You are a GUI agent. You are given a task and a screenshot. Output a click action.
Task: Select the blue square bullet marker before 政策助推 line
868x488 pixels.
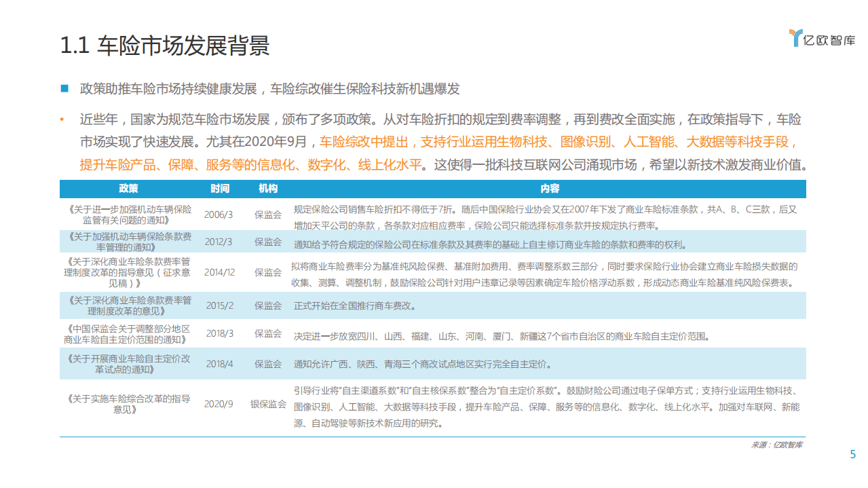pos(64,88)
